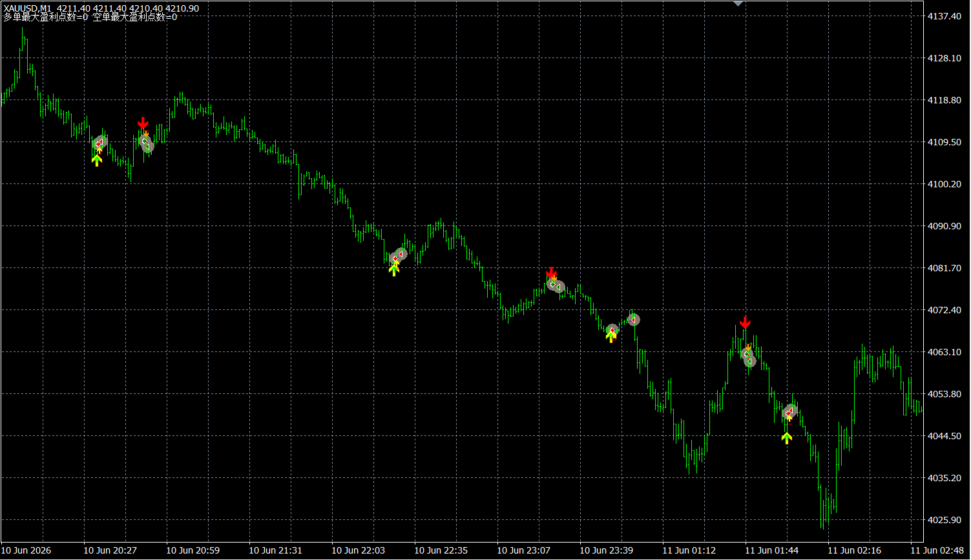The width and height of the screenshot is (971, 560).
Task: Click the yellow up arrow near 10 Jun 20:27
Action: 97,160
